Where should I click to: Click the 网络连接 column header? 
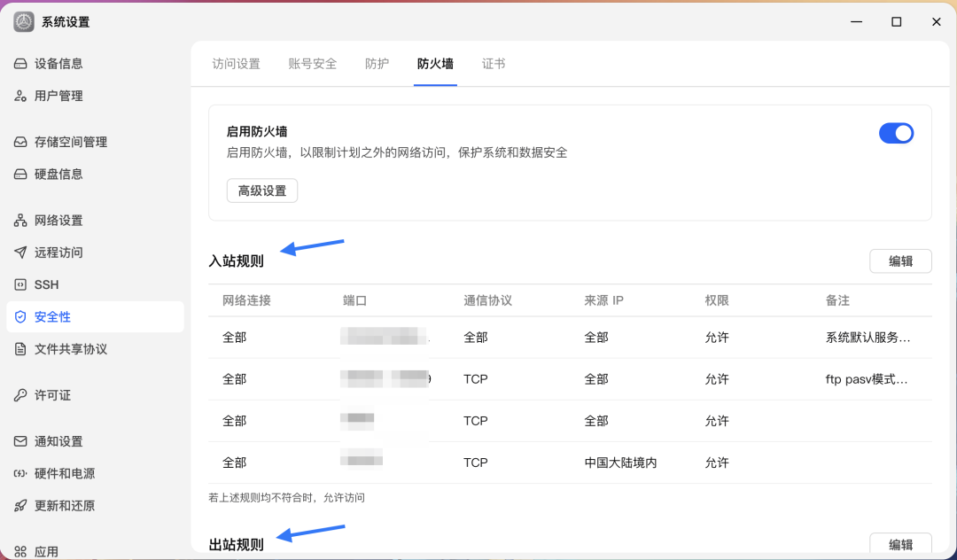click(246, 300)
